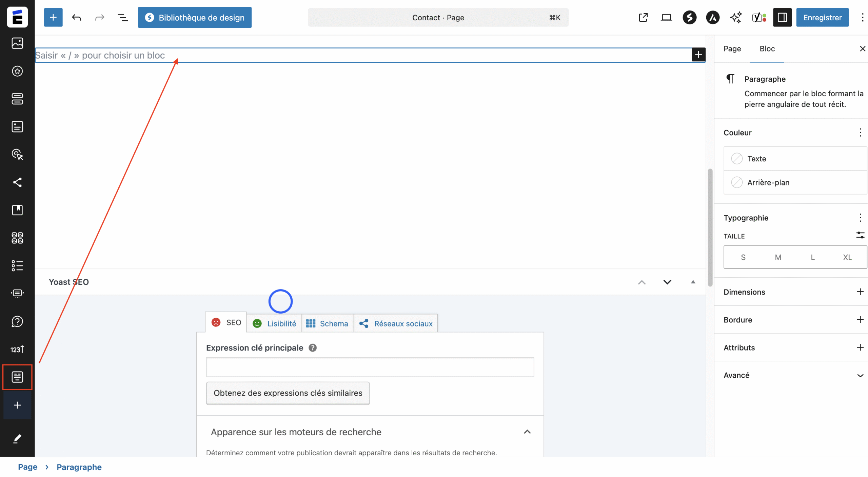Image resolution: width=868 pixels, height=477 pixels.
Task: Open the Texte color swatch
Action: (737, 159)
